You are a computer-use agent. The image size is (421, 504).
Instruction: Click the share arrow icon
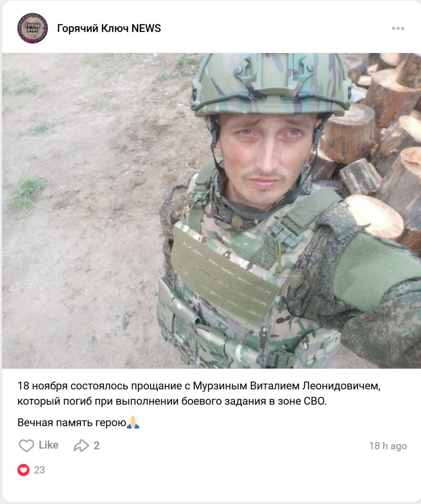tap(81, 445)
